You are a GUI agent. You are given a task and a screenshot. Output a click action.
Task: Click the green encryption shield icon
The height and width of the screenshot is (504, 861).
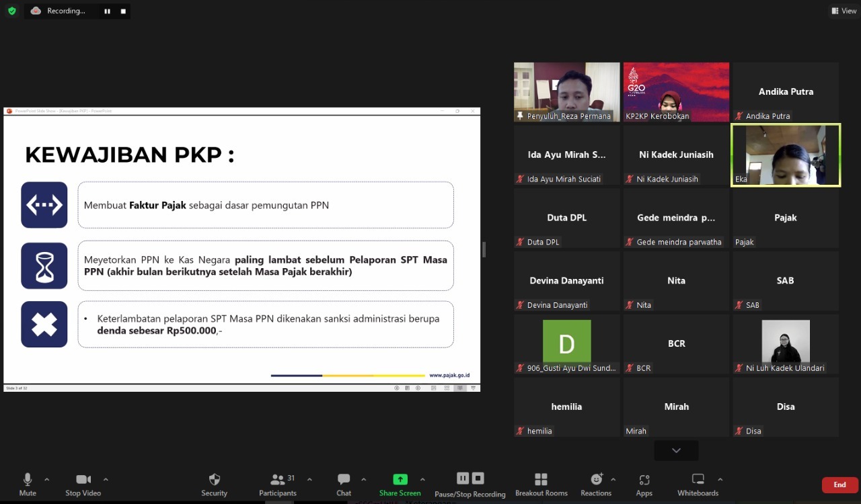11,11
